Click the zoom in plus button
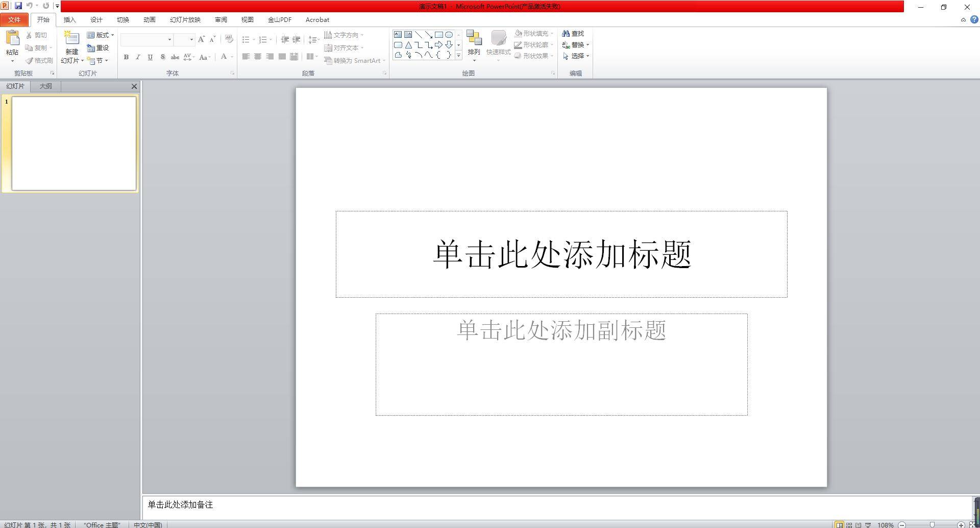The height and width of the screenshot is (528, 980). tap(961, 525)
